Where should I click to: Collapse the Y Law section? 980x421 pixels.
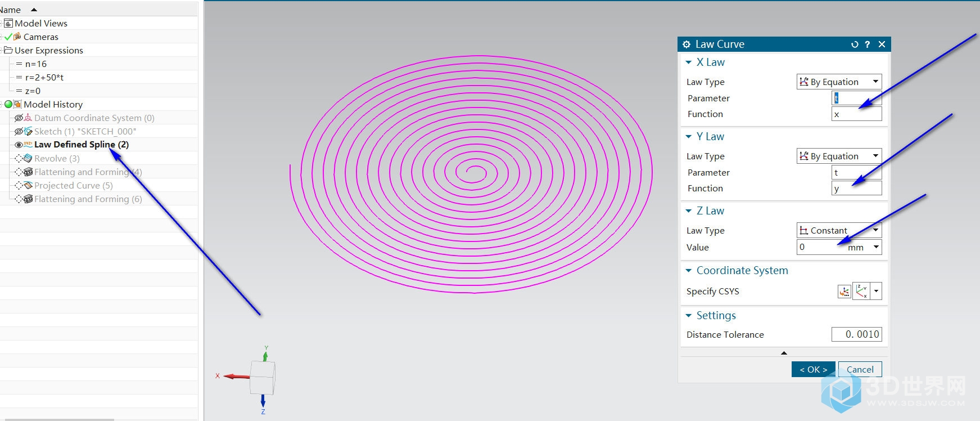(689, 137)
